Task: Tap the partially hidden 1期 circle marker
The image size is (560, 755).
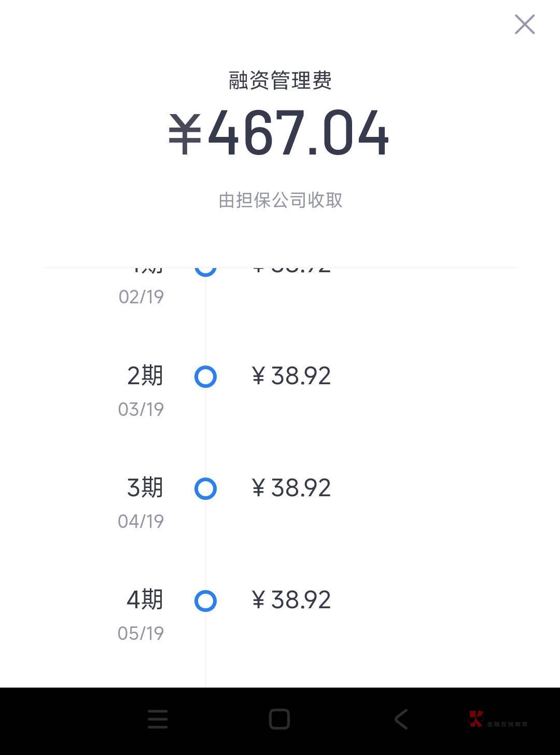Action: (x=205, y=270)
